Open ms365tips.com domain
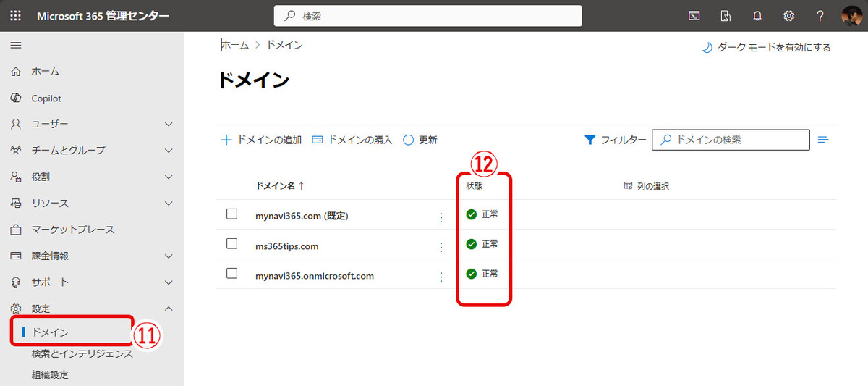Image resolution: width=868 pixels, height=386 pixels. [x=287, y=246]
